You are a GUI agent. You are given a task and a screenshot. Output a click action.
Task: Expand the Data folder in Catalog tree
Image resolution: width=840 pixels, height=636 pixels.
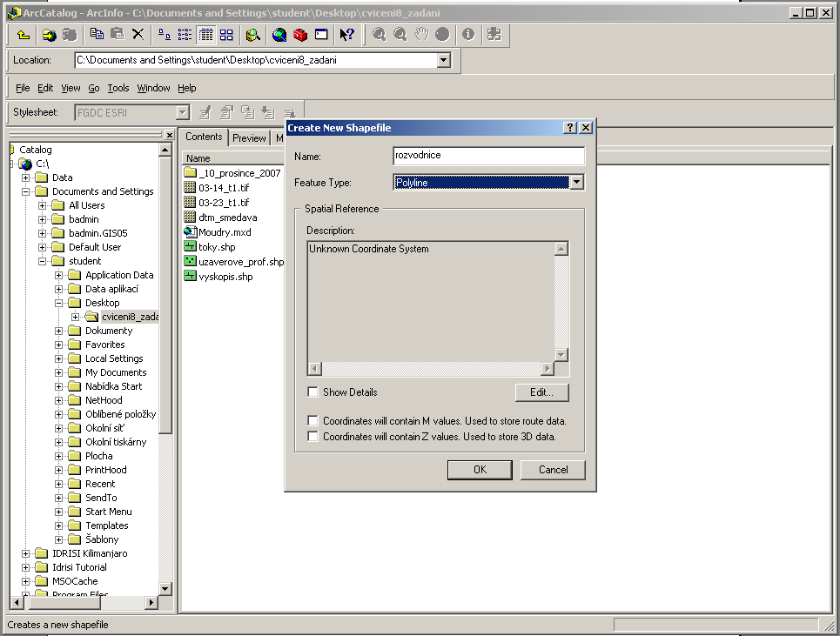(25, 177)
